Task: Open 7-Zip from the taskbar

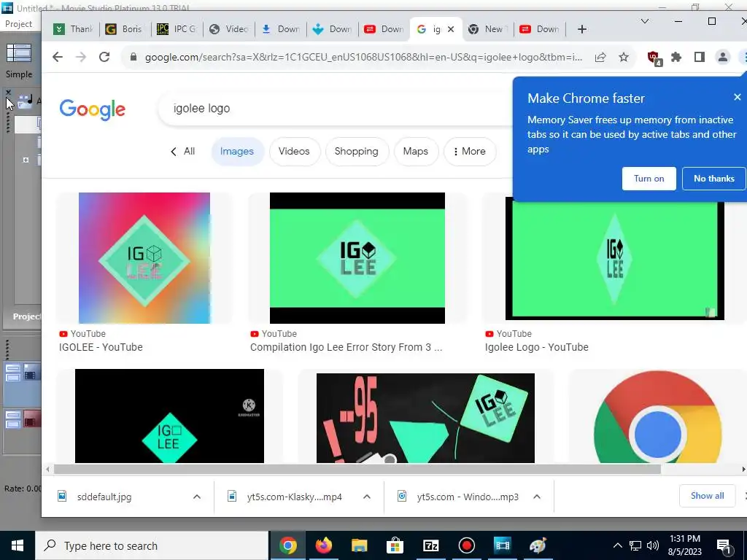Action: pos(430,545)
